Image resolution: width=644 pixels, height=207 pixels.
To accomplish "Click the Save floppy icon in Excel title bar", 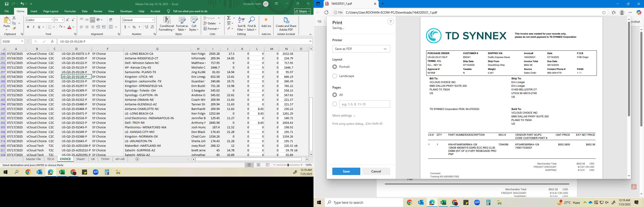I will click(7, 4).
